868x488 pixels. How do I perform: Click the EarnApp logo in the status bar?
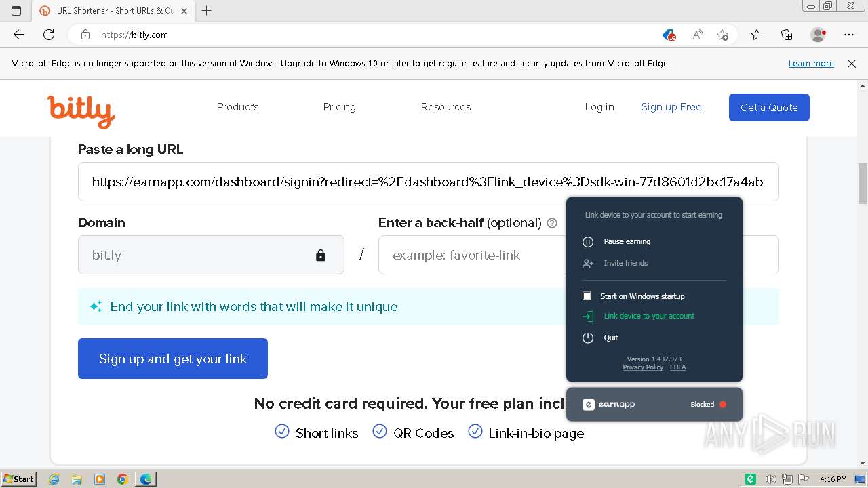tap(608, 405)
